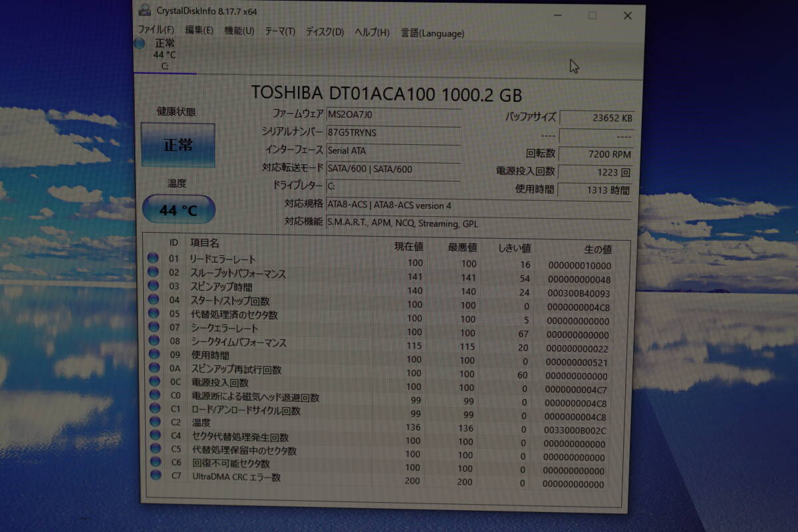Click the status orb for ID 07 シークエラーレート
798x532 pixels.
tap(154, 327)
